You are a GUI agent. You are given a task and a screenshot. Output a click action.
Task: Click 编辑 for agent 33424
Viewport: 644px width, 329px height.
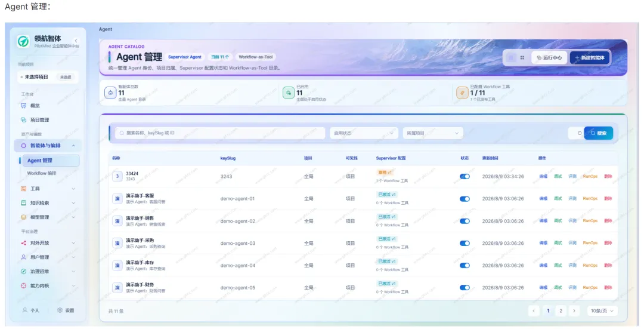click(543, 176)
